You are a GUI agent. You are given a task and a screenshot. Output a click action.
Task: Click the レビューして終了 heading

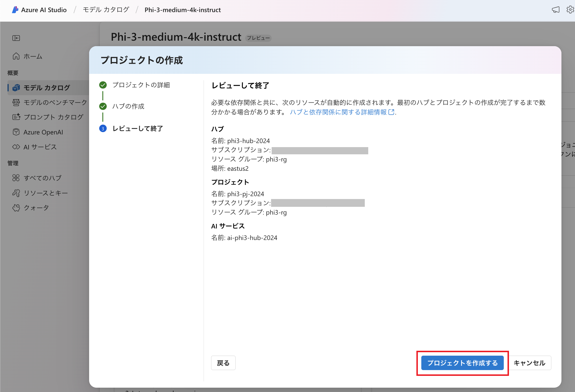[240, 85]
